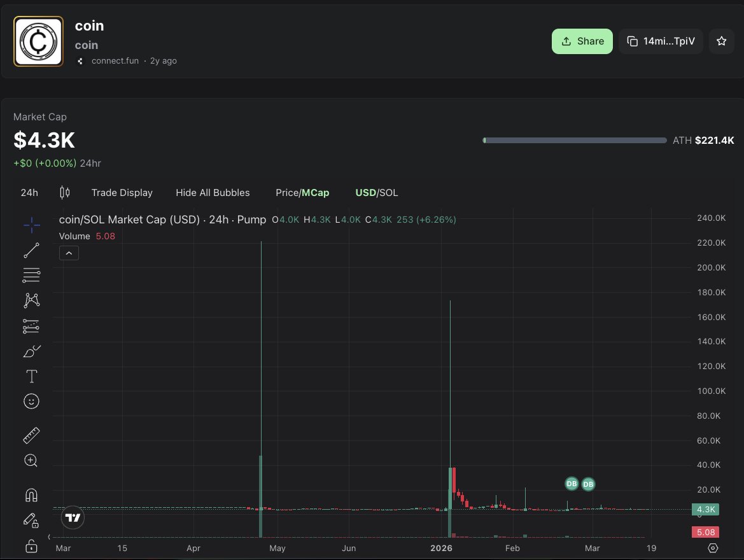The height and width of the screenshot is (560, 744).
Task: Copy the 14mi...TpiV contract address
Action: tap(661, 41)
